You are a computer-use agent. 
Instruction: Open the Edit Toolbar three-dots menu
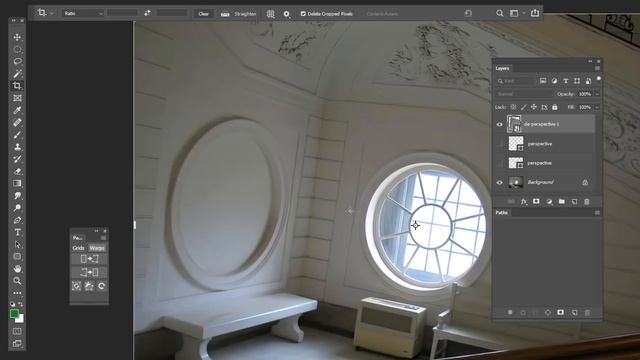click(17, 293)
